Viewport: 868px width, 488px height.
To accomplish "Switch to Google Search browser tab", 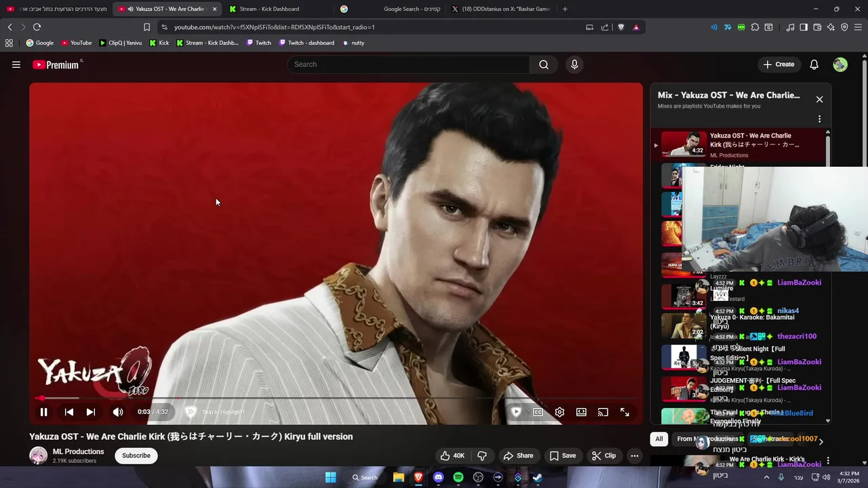I will pyautogui.click(x=390, y=9).
